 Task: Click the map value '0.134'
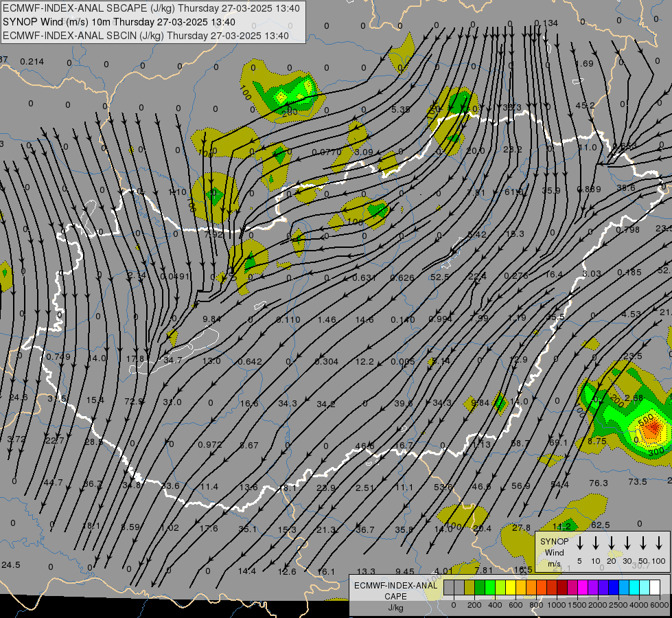546,23
